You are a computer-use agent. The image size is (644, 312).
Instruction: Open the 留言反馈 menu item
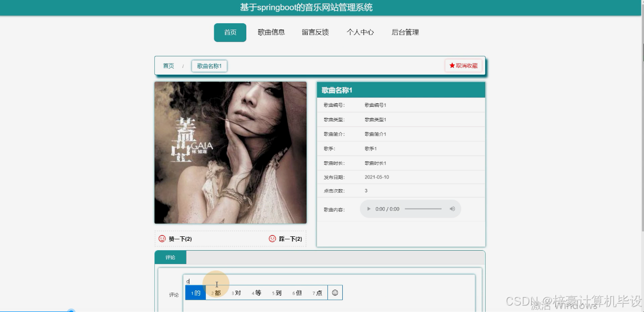click(x=315, y=32)
